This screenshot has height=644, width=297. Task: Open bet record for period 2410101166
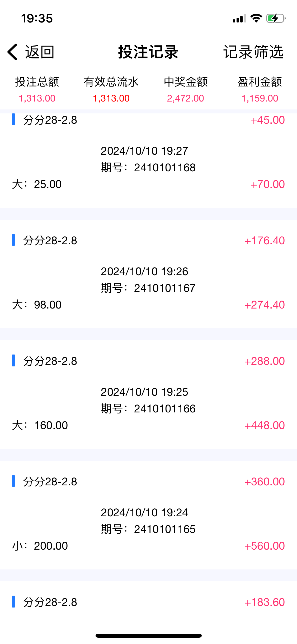tap(148, 400)
